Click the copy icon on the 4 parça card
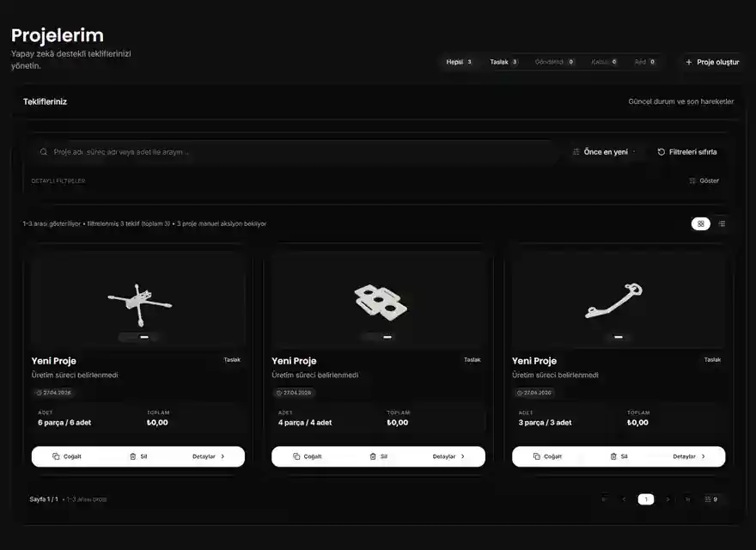756x550 pixels. pyautogui.click(x=296, y=456)
